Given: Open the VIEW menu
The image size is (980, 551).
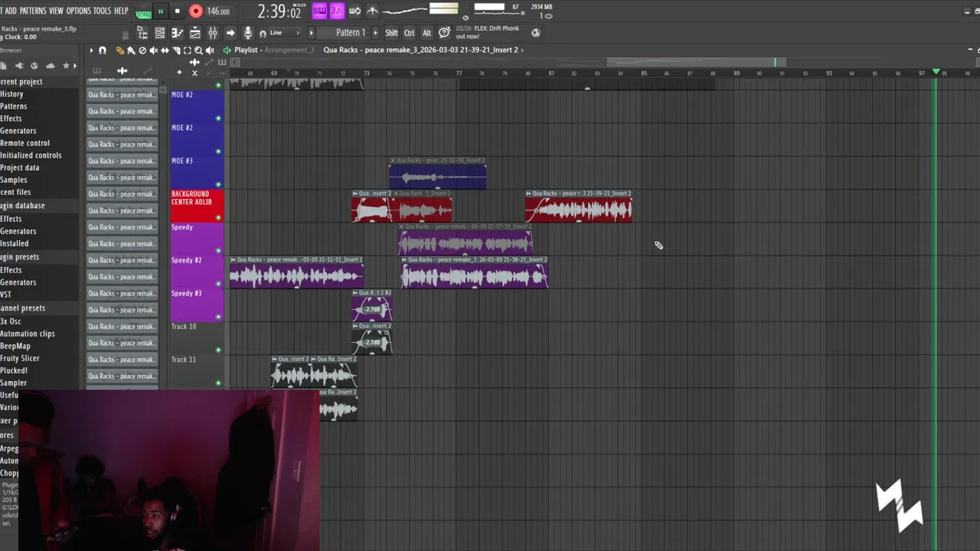Looking at the screenshot, I should tap(56, 11).
